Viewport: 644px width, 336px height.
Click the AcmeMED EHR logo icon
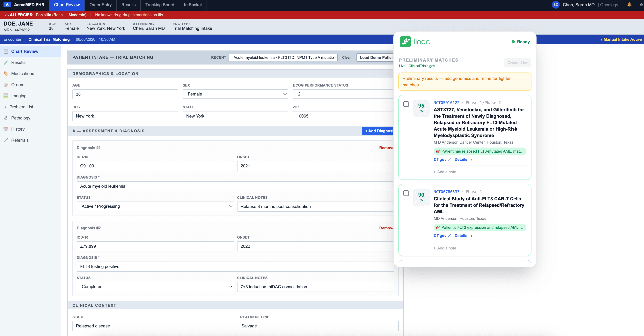(x=7, y=5)
